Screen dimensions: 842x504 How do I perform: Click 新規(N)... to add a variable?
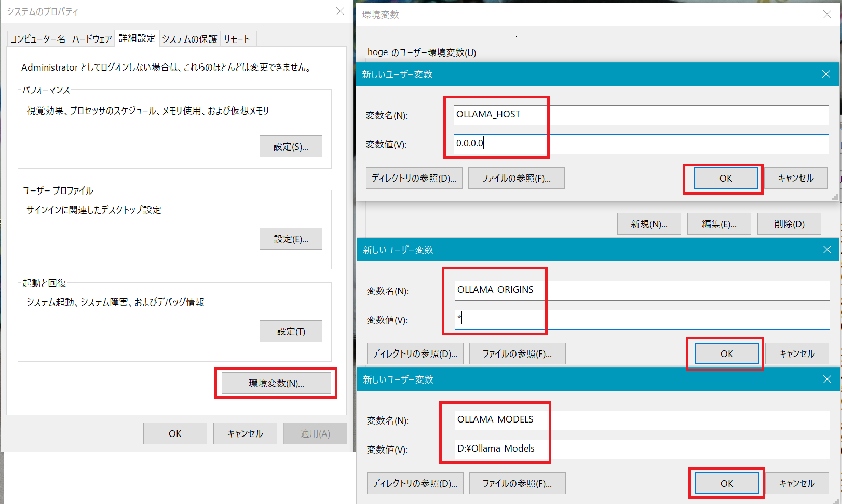(x=649, y=224)
